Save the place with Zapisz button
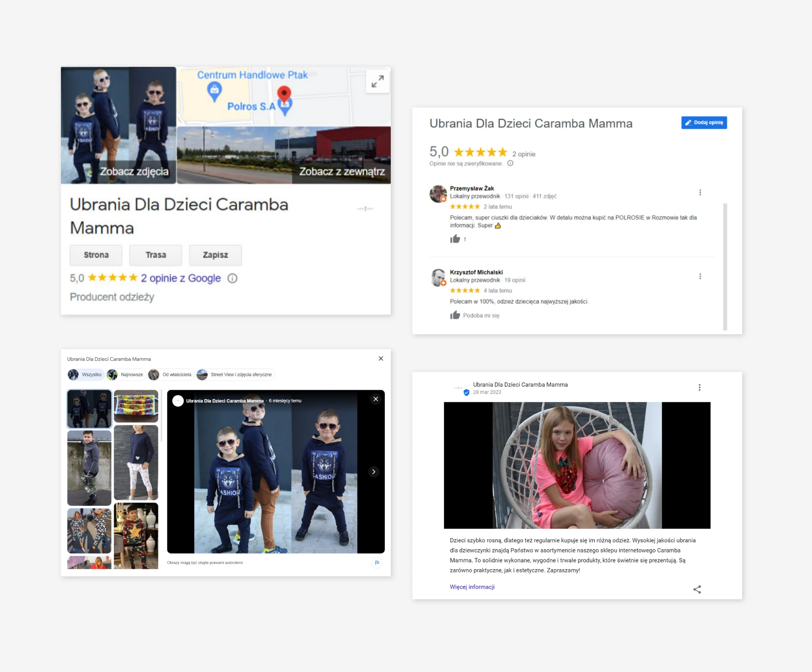Viewport: 812px width, 672px height. click(215, 255)
